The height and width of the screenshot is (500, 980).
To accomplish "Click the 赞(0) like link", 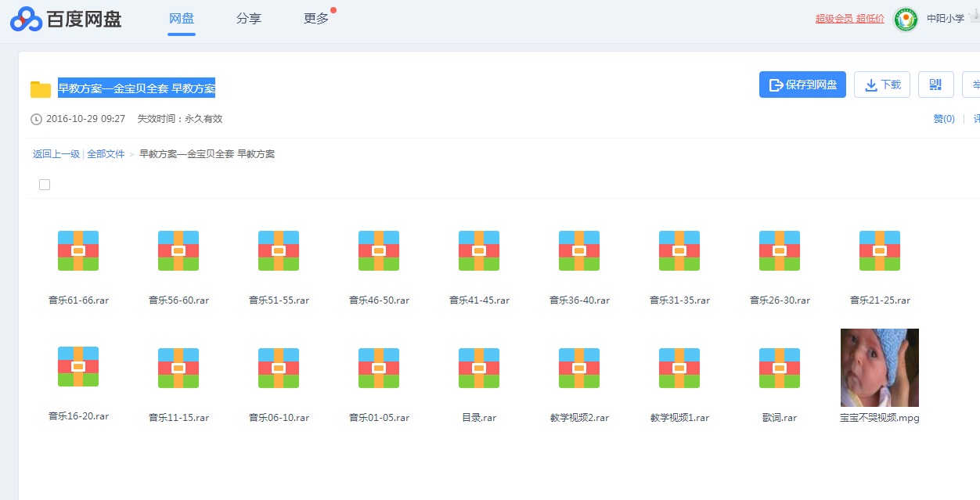I will (943, 118).
